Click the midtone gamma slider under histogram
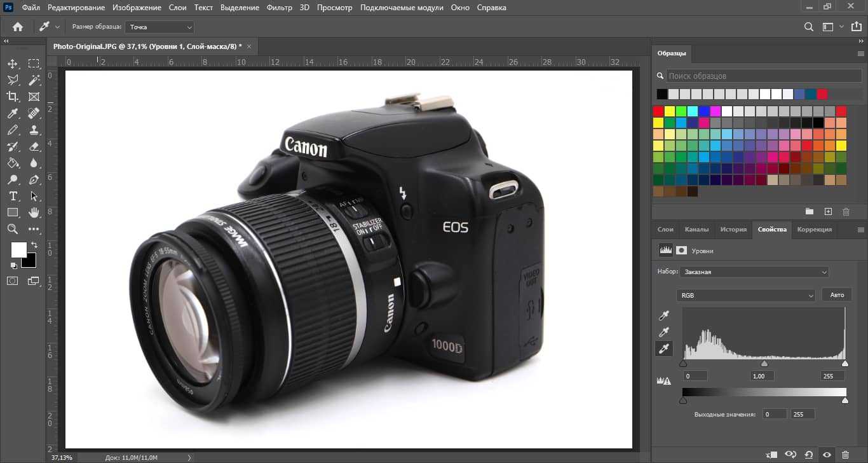868x463 pixels. (x=764, y=364)
